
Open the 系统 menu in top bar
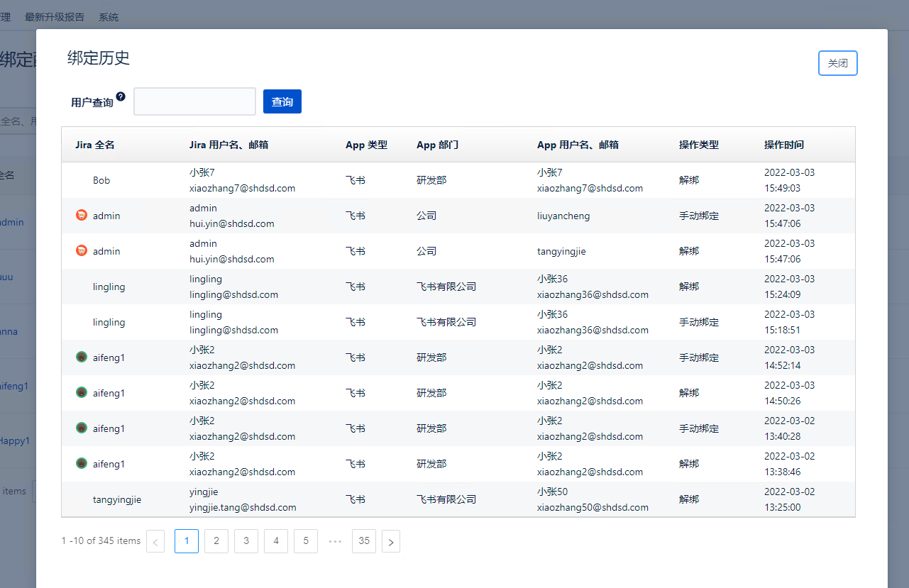pyautogui.click(x=109, y=17)
